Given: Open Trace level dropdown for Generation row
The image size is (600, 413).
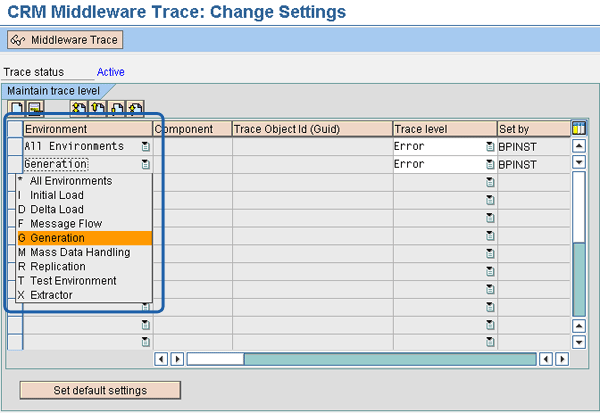Looking at the screenshot, I should 490,164.
